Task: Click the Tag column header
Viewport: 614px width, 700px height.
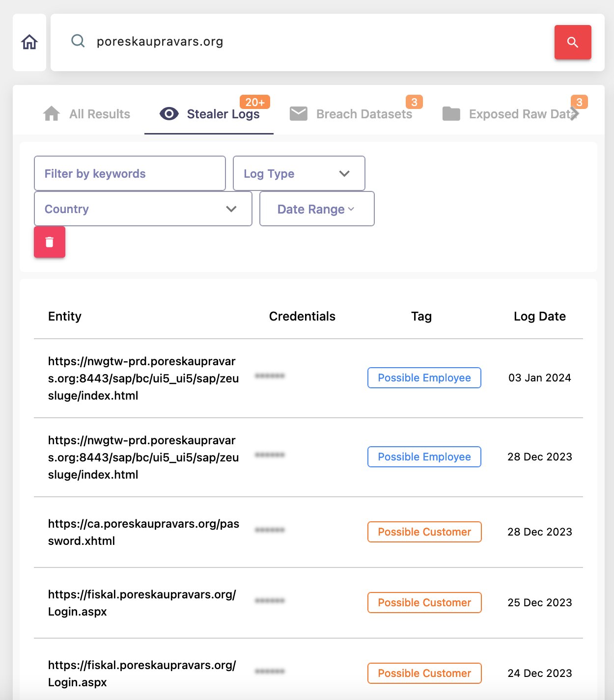Action: pyautogui.click(x=421, y=316)
